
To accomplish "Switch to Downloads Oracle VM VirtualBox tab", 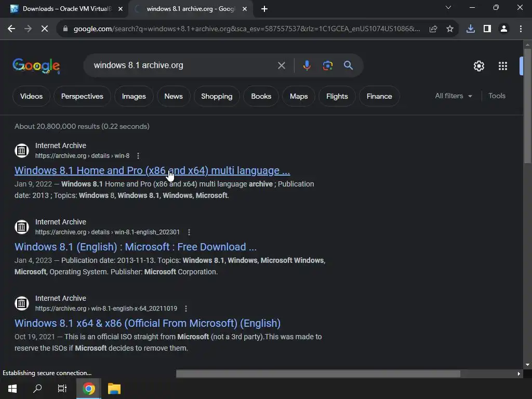I will pyautogui.click(x=64, y=9).
